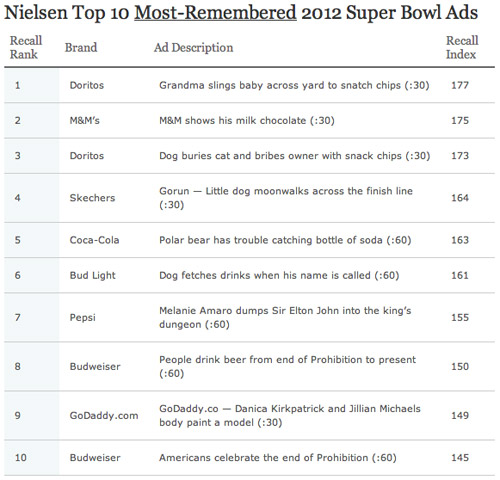Viewport: 500px width, 480px height.
Task: Select the rank number 10 cell
Action: 21,458
